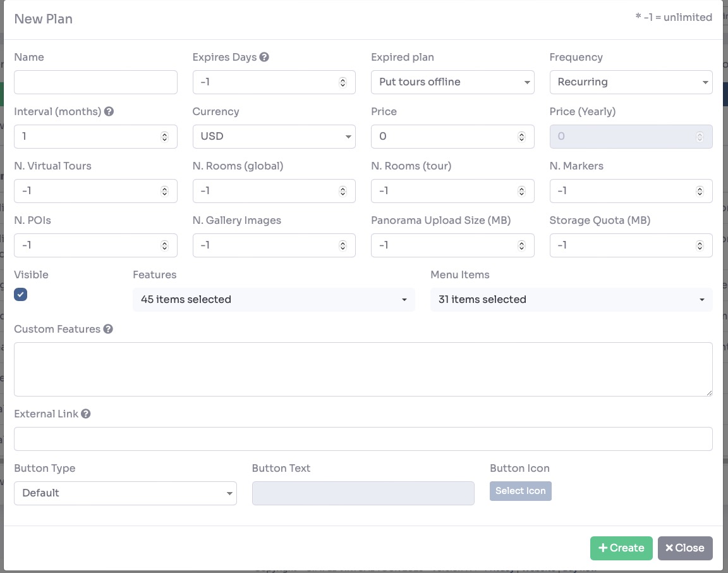This screenshot has width=728, height=573.
Task: Click into the Custom Features textarea
Action: pos(363,368)
